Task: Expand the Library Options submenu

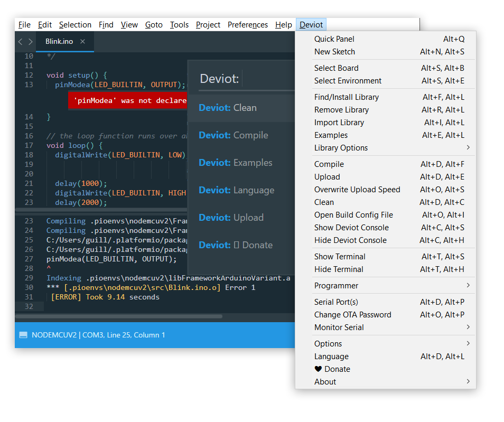Action: point(468,148)
